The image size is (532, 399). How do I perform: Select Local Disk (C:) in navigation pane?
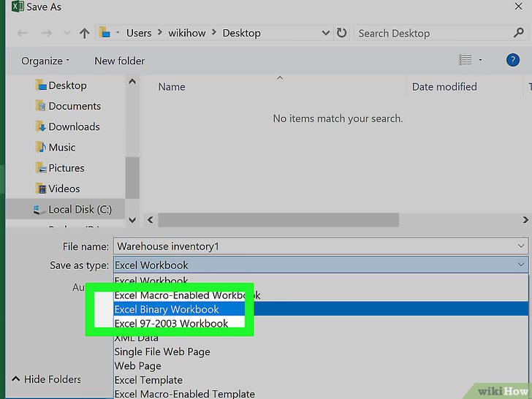pos(65,210)
